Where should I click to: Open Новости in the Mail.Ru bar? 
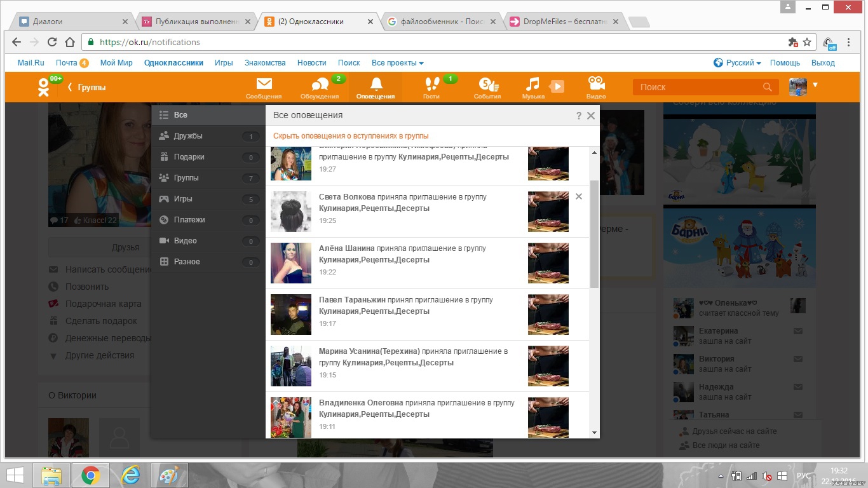pos(311,63)
